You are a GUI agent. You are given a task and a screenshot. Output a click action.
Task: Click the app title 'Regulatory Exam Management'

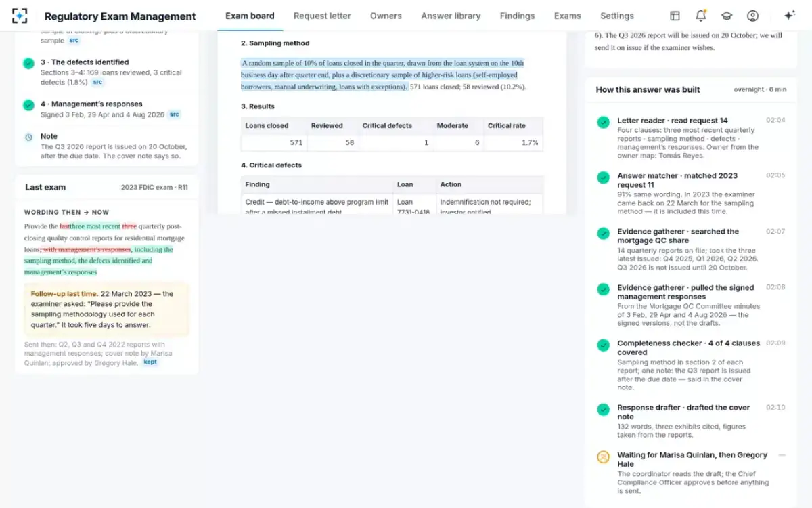[x=120, y=16]
